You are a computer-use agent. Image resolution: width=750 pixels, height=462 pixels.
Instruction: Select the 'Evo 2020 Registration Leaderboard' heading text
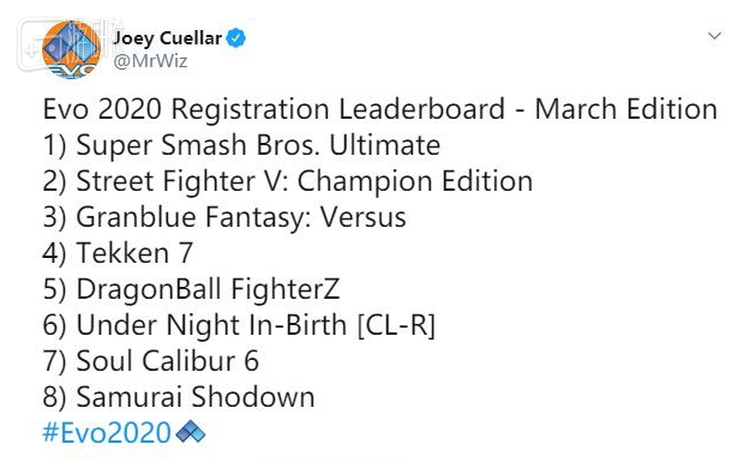tap(274, 109)
